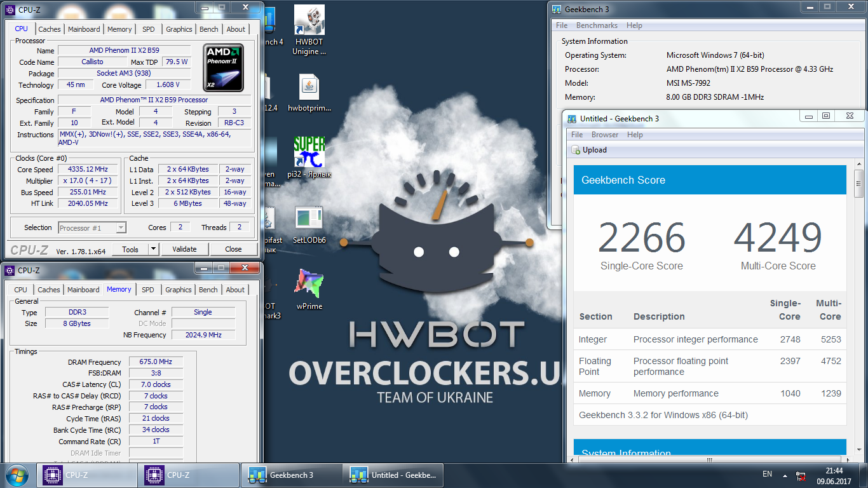The image size is (868, 488).
Task: Click the Multiplier x 17.0 value
Action: (88, 180)
